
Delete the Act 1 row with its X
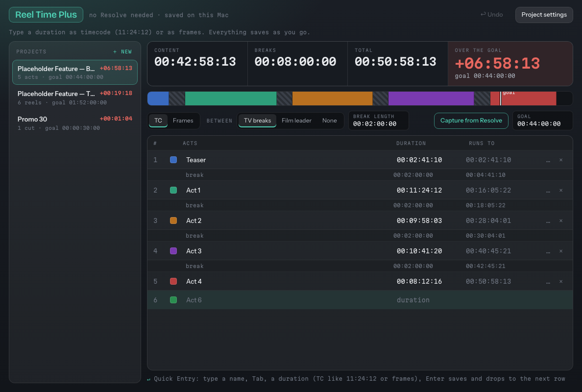click(561, 191)
